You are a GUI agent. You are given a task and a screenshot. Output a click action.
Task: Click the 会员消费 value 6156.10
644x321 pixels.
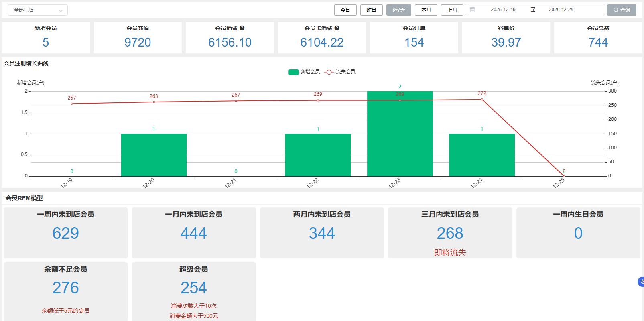[x=230, y=42]
